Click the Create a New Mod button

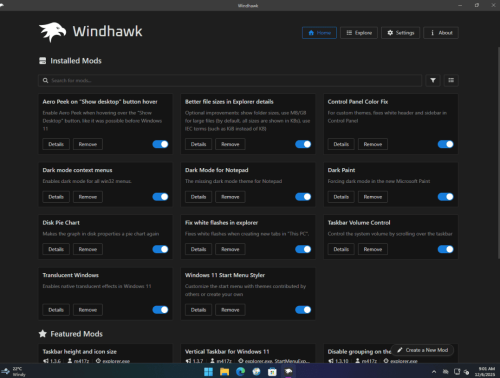pos(422,350)
